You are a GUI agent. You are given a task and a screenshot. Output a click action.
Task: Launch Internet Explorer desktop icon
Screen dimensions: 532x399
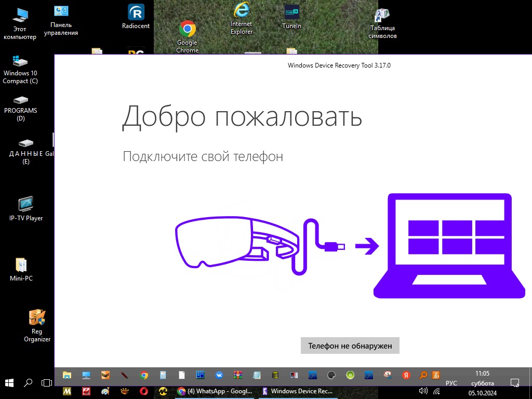242,19
